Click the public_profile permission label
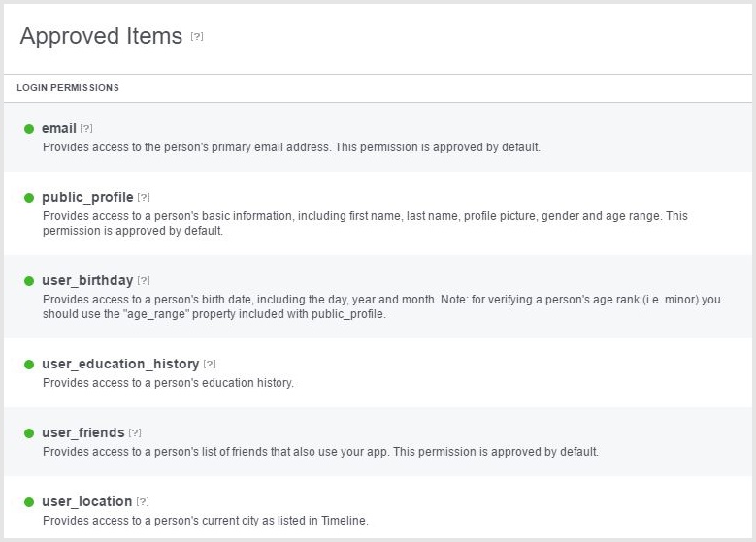The image size is (756, 542). pos(87,198)
